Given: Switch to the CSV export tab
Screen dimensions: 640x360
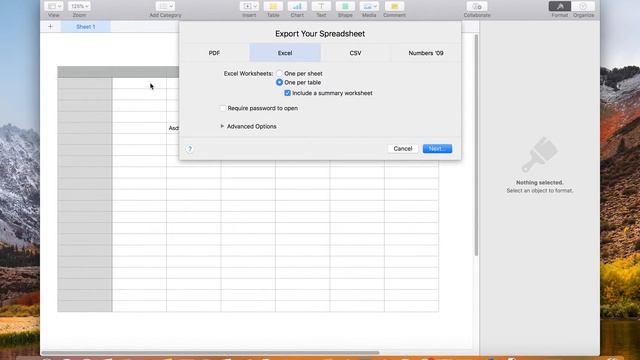Looking at the screenshot, I should 355,53.
